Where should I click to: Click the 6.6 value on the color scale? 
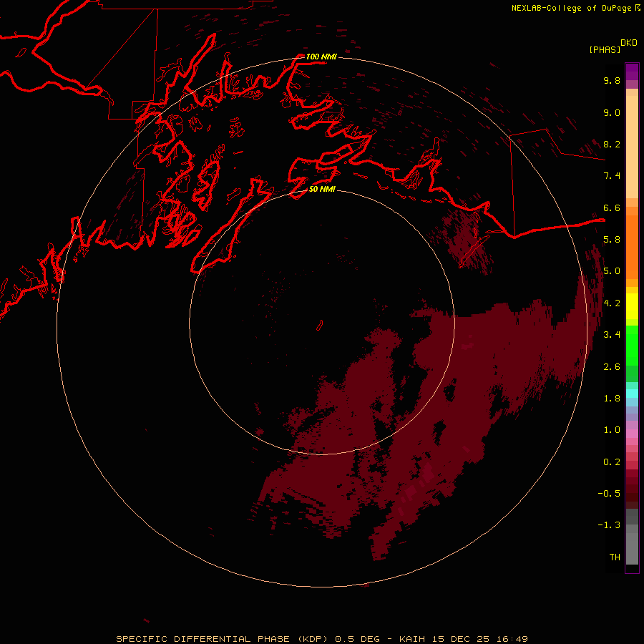pos(612,208)
